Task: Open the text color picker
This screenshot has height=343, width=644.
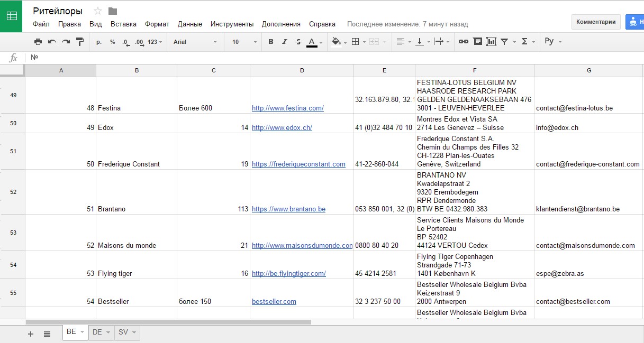Action: pyautogui.click(x=314, y=42)
